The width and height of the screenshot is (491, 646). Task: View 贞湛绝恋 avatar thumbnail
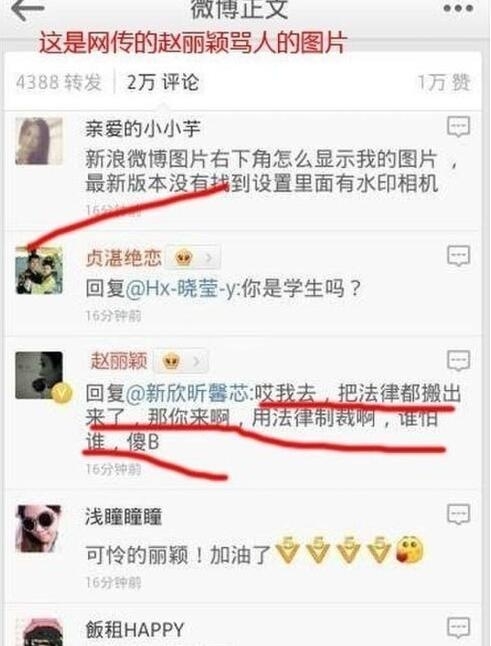tap(39, 270)
